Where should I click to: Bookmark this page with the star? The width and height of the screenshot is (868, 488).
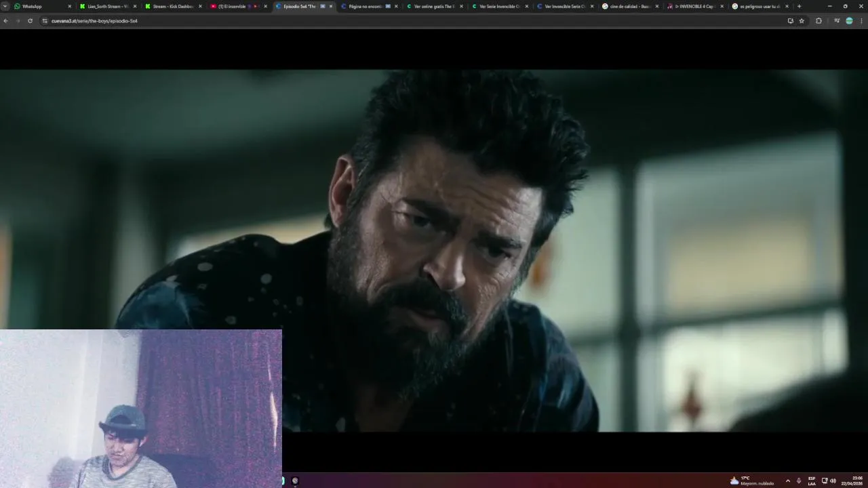[x=802, y=21]
